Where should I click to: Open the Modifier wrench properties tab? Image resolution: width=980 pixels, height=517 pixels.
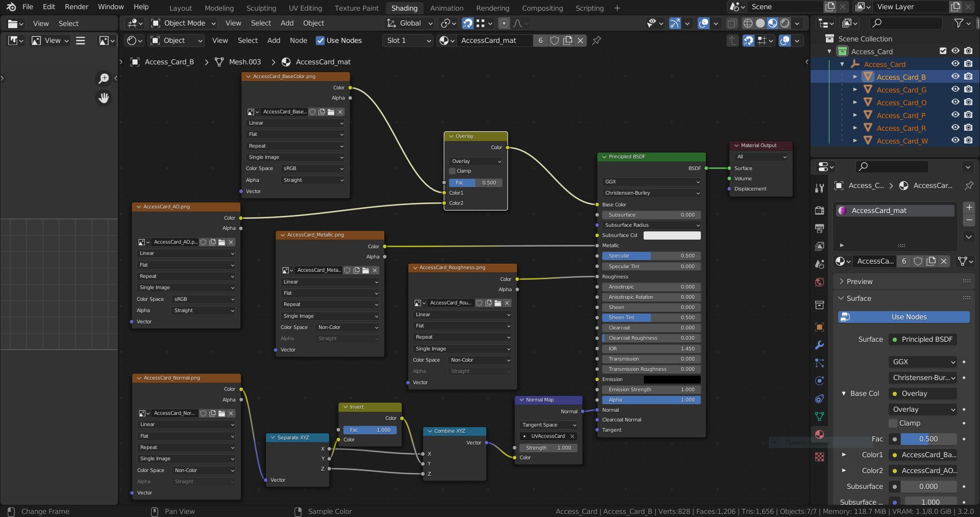pyautogui.click(x=819, y=345)
